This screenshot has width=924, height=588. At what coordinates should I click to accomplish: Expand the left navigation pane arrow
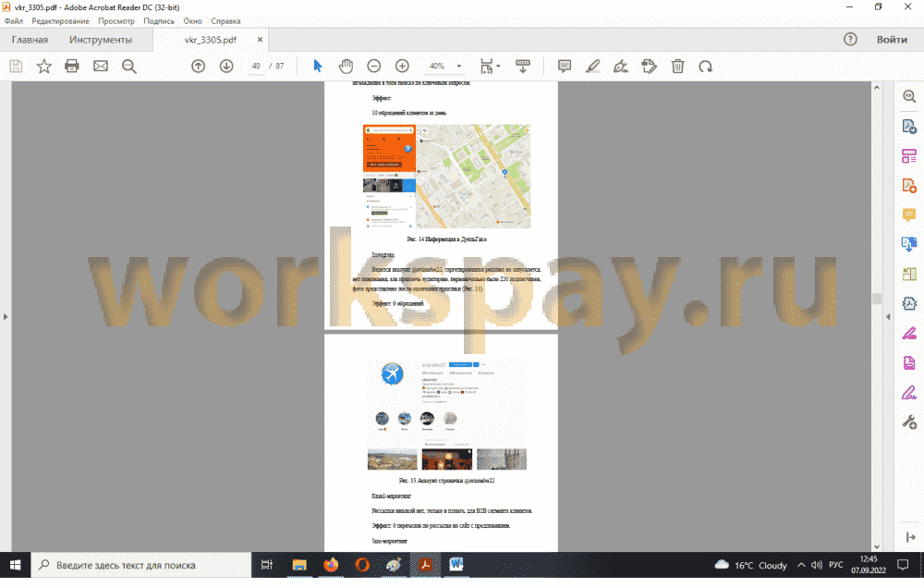6,317
